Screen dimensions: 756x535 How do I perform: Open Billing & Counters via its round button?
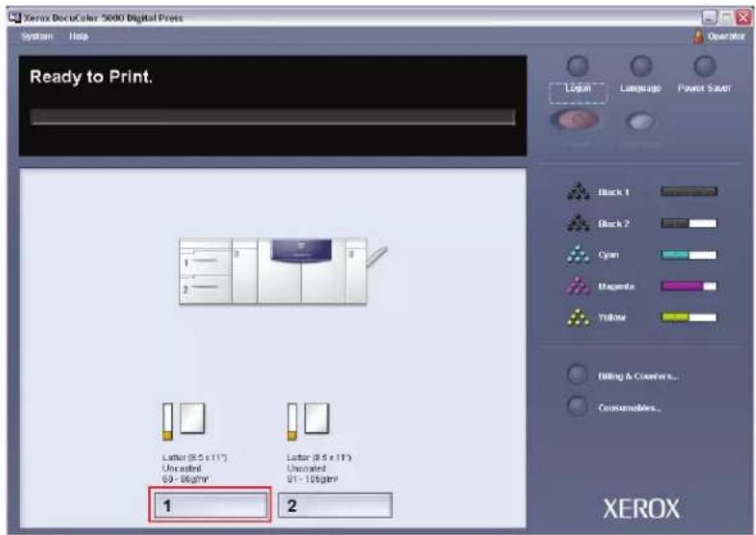pyautogui.click(x=577, y=375)
